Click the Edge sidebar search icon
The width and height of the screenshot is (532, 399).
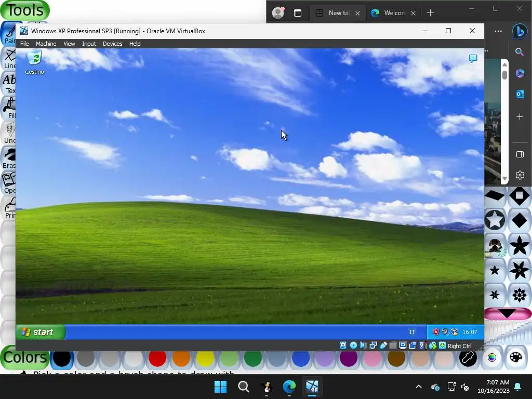519,52
